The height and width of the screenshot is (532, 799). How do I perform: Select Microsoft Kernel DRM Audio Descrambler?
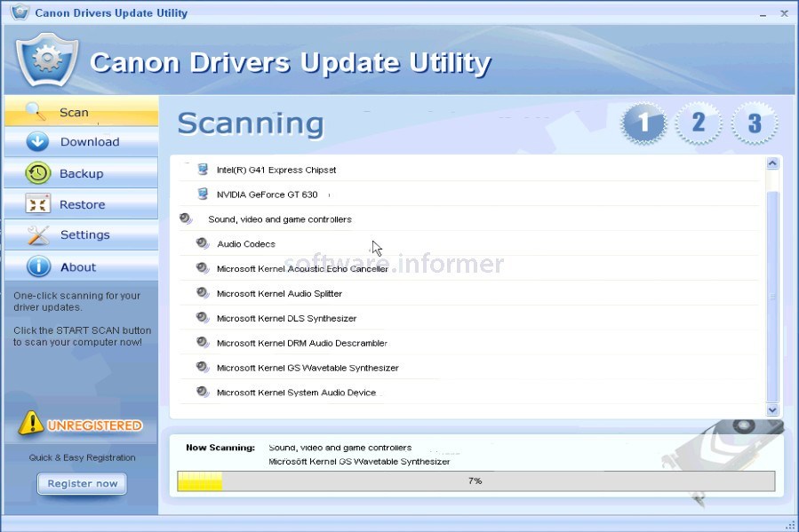coord(468,343)
